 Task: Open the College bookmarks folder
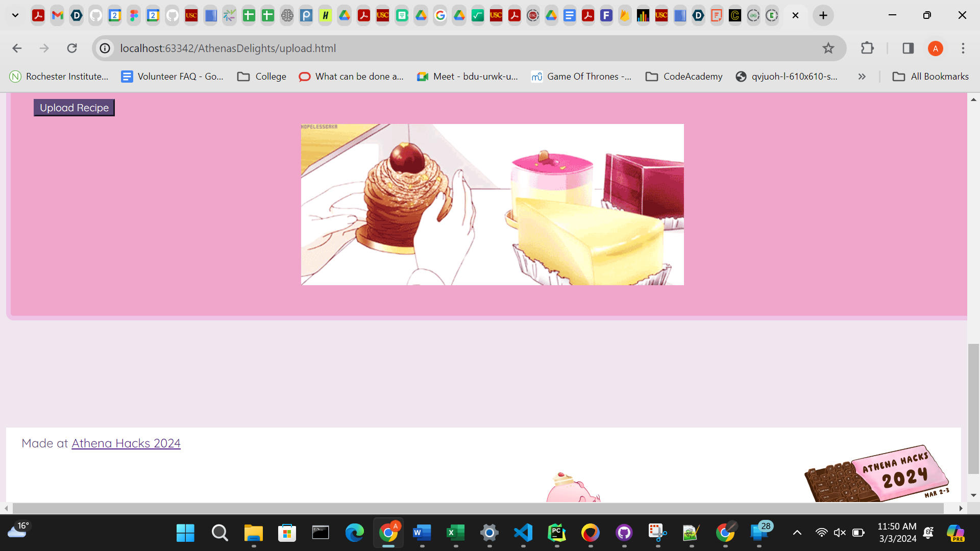pyautogui.click(x=262, y=77)
